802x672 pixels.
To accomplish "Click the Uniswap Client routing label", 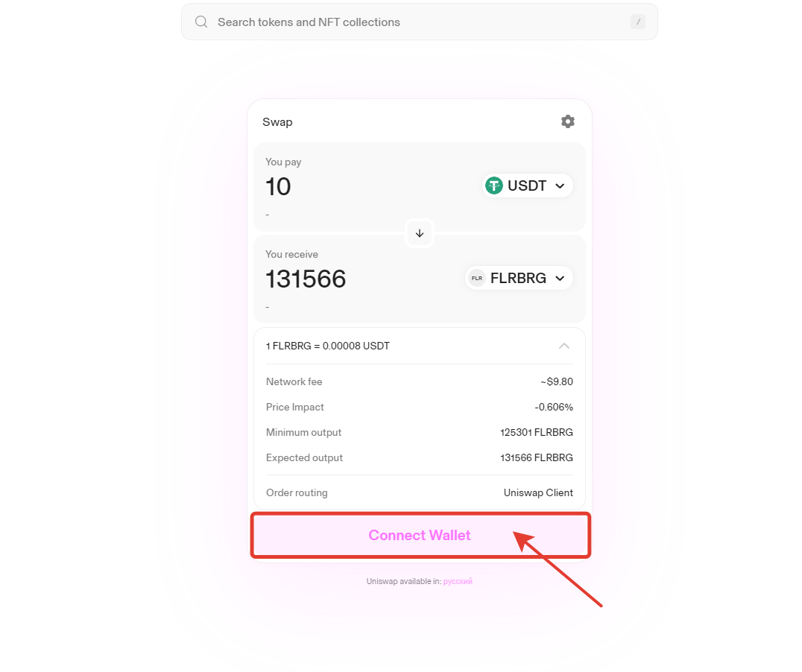I will click(x=538, y=492).
